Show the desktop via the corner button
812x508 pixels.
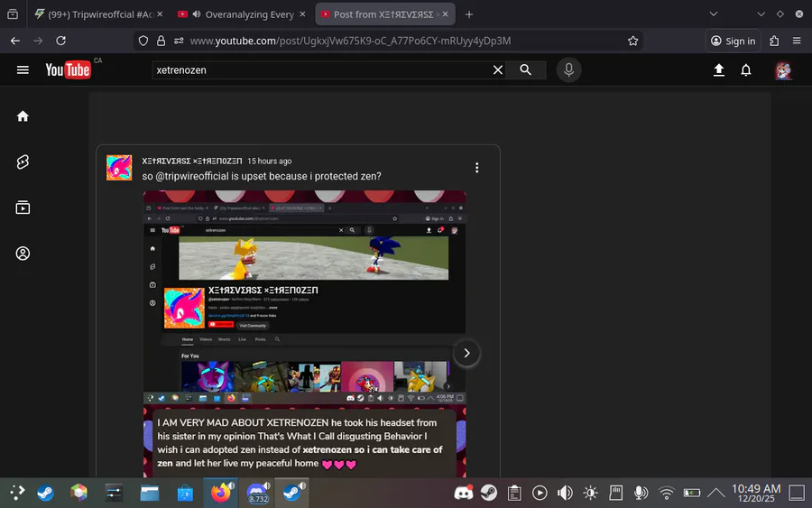tap(797, 493)
